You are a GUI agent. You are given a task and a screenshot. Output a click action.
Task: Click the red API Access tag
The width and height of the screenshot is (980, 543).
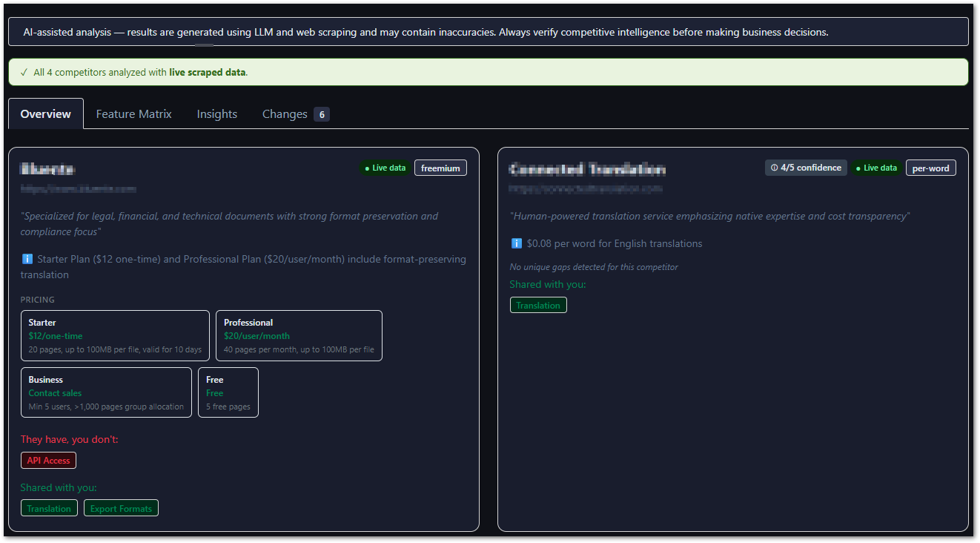click(x=48, y=461)
